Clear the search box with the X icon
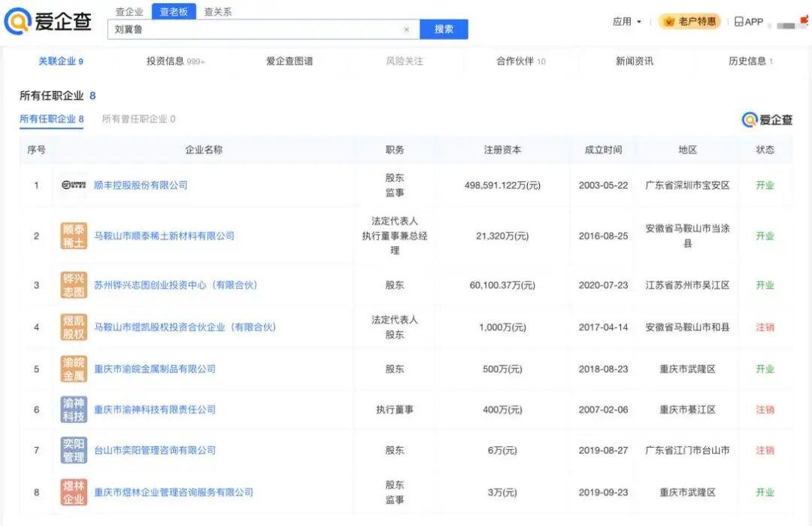Viewport: 812px width, 526px height. [x=407, y=29]
